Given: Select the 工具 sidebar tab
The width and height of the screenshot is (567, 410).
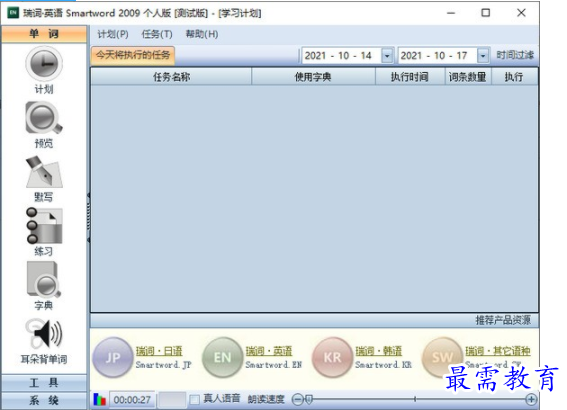Looking at the screenshot, I should pos(44,383).
